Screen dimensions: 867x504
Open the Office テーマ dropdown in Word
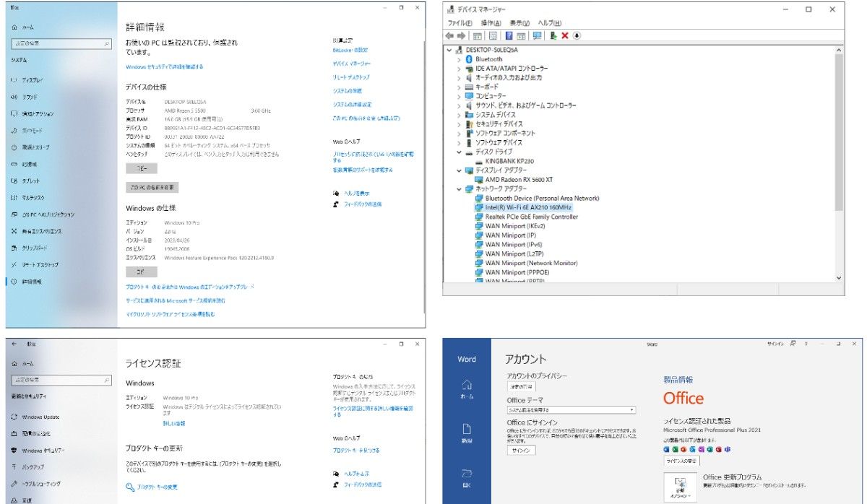pos(571,410)
